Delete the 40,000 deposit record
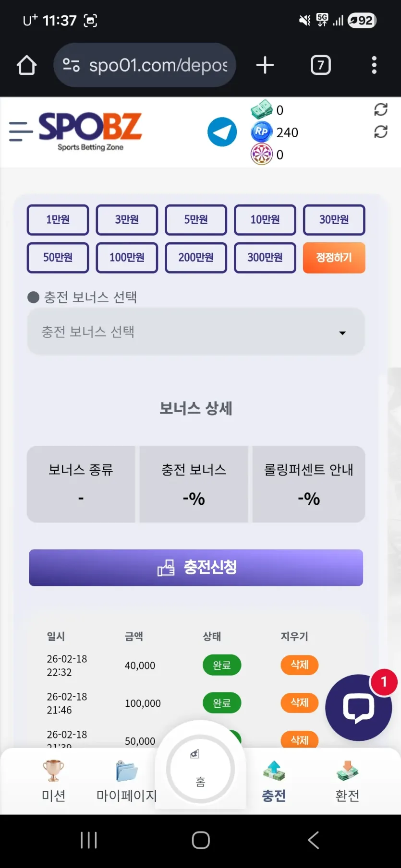 pos(300,665)
